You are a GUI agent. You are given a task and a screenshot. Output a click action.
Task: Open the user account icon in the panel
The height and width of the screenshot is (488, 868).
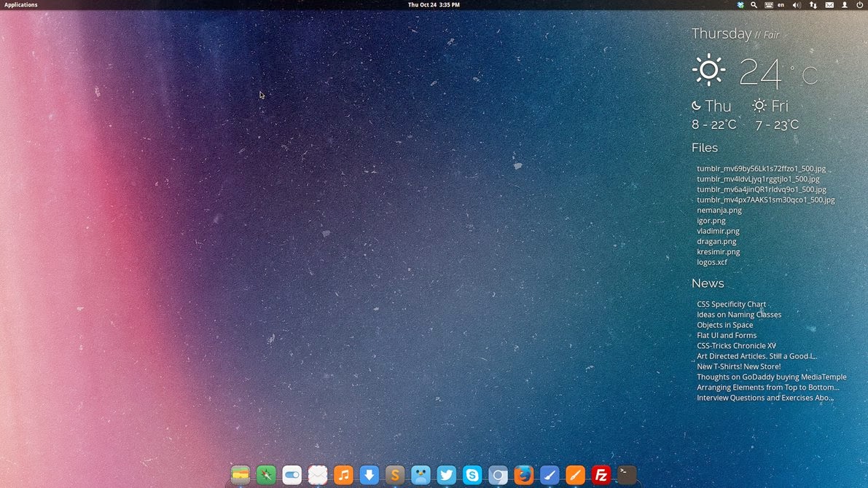pyautogui.click(x=844, y=5)
